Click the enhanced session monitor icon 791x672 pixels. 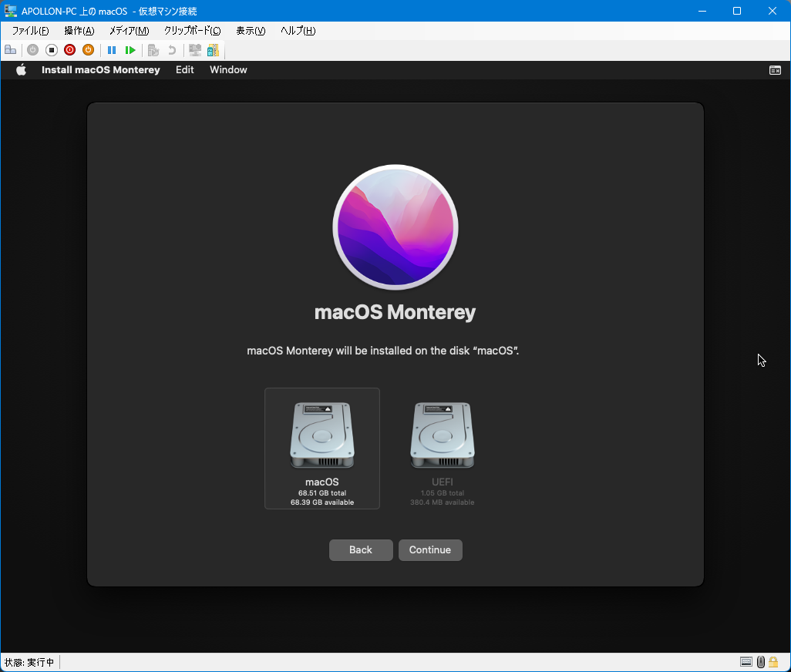tap(195, 50)
